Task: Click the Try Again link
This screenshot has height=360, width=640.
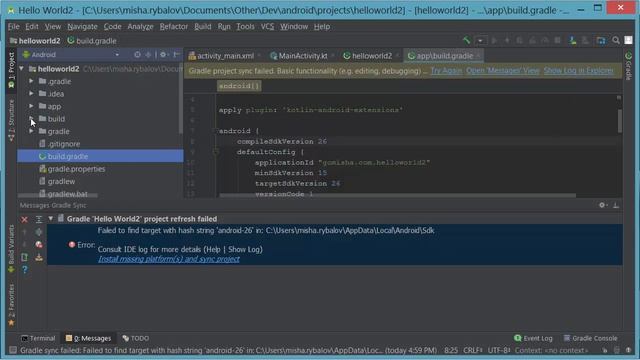Action: click(x=446, y=71)
